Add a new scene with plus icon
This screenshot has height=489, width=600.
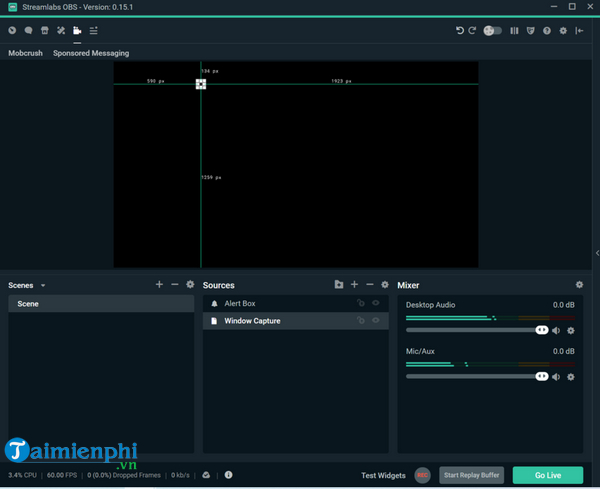pos(159,284)
